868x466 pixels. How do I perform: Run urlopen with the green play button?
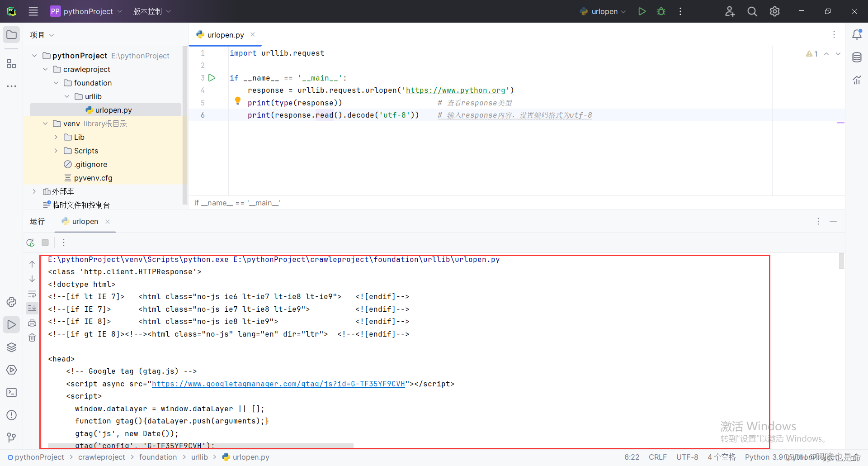642,11
